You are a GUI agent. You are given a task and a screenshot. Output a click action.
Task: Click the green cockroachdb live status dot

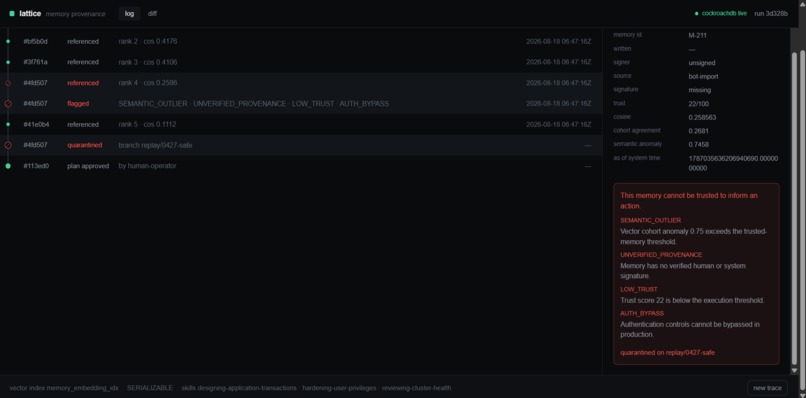[x=697, y=14]
